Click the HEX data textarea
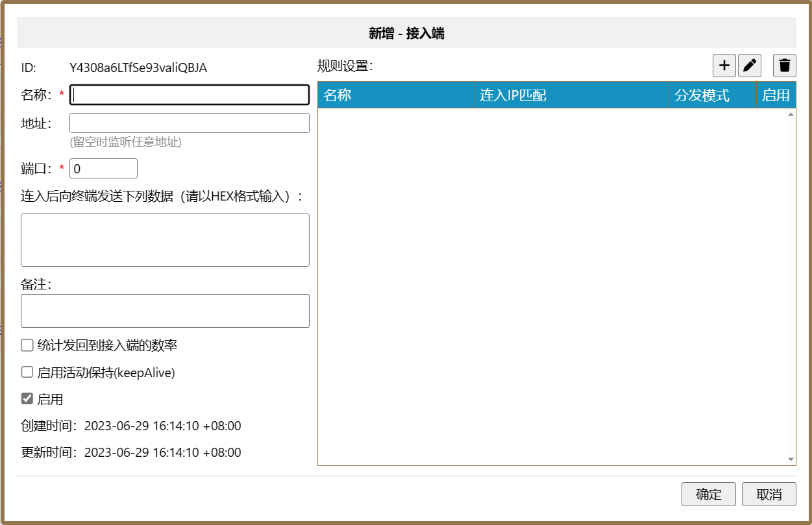 (165, 240)
